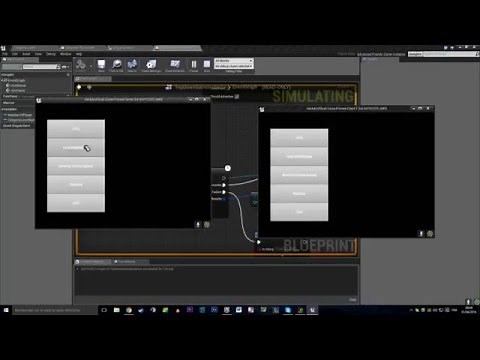Expand the Macros section

point(9,103)
